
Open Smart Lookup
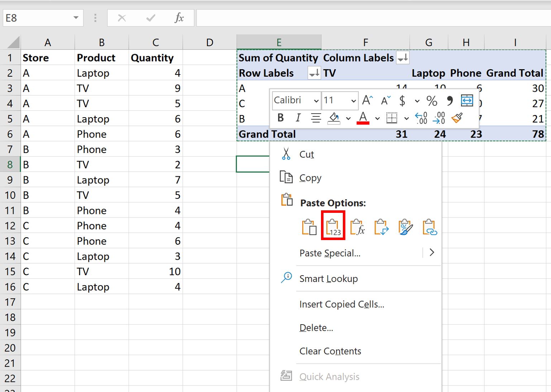point(329,279)
